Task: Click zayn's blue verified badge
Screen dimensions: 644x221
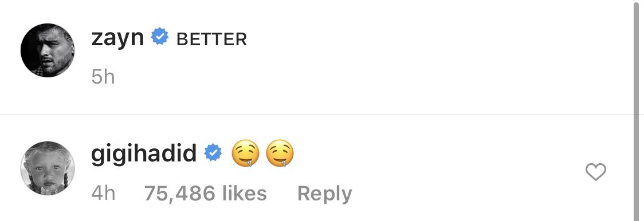Action: (x=160, y=37)
